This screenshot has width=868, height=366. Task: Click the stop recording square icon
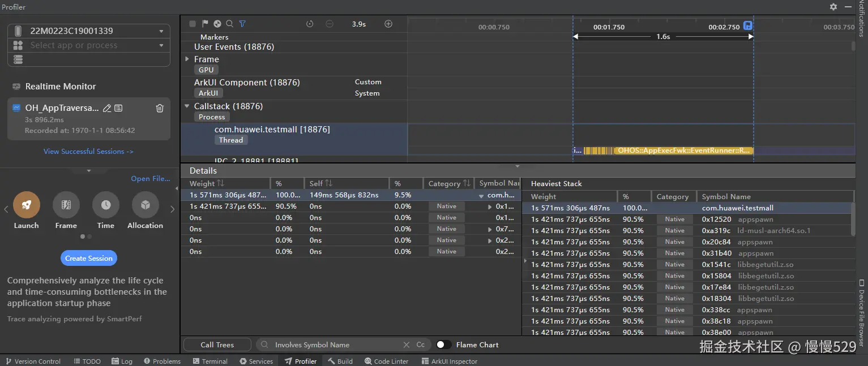(x=193, y=24)
